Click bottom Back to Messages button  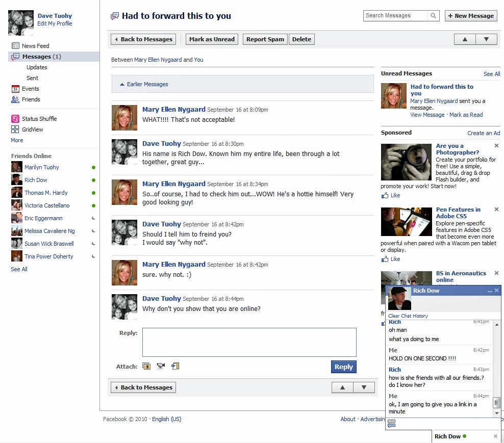[143, 387]
